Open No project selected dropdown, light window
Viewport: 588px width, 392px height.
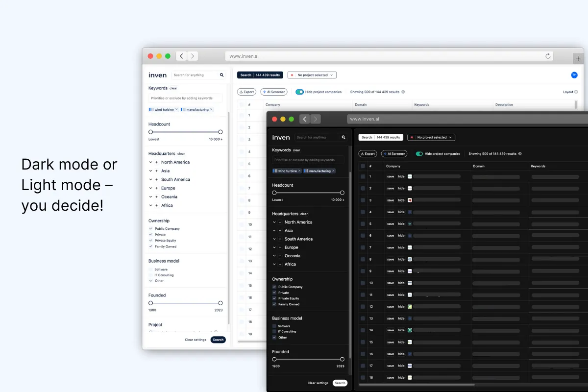[x=312, y=75]
